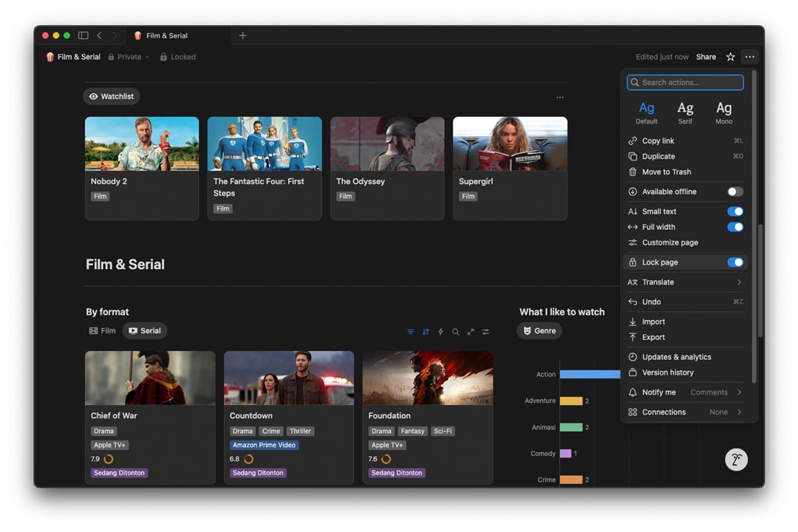
Task: Focus the Search actions field
Action: pos(685,83)
